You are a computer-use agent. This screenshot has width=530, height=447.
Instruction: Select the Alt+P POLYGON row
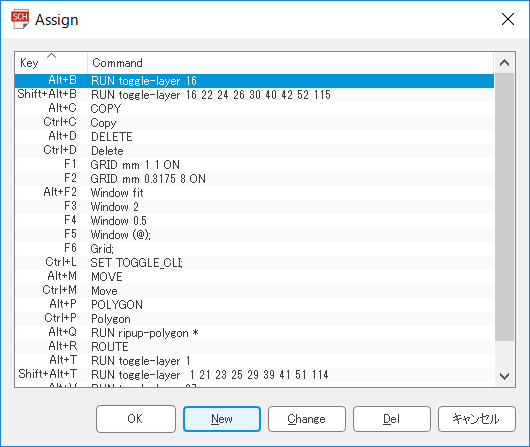click(x=254, y=305)
